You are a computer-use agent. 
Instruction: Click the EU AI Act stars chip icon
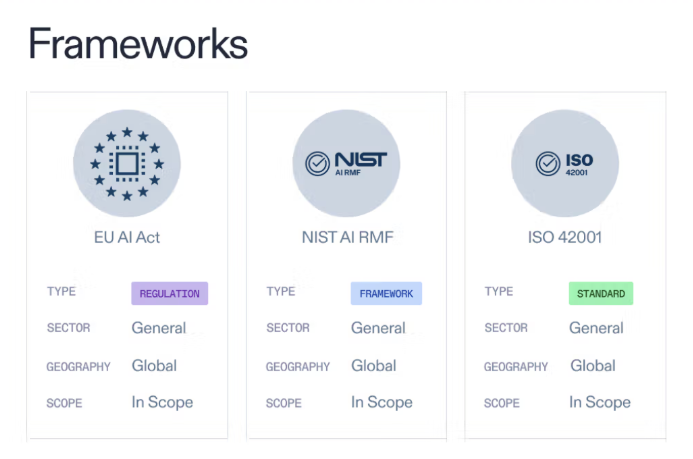click(127, 163)
